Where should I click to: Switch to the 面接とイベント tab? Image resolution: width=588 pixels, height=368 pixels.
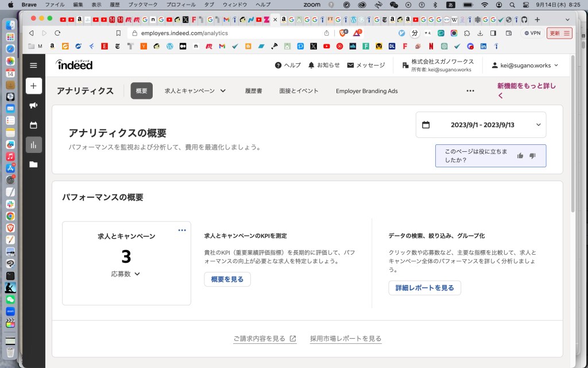tap(299, 91)
